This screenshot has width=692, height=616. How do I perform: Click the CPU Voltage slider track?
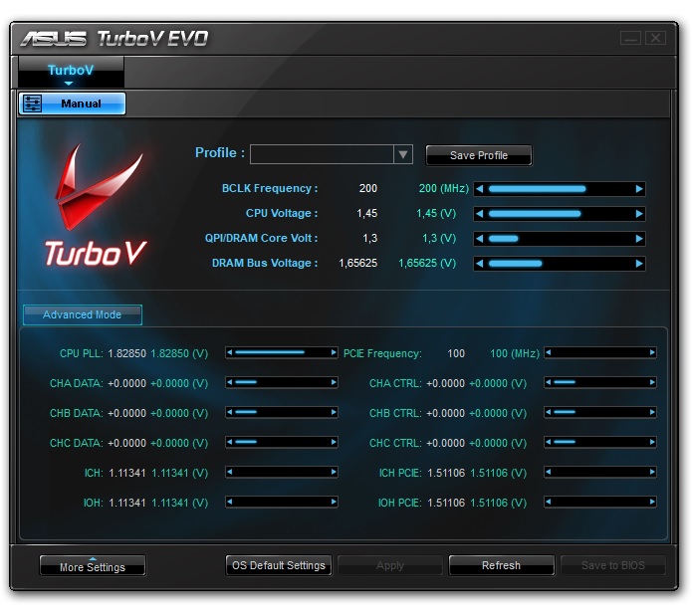tap(560, 214)
